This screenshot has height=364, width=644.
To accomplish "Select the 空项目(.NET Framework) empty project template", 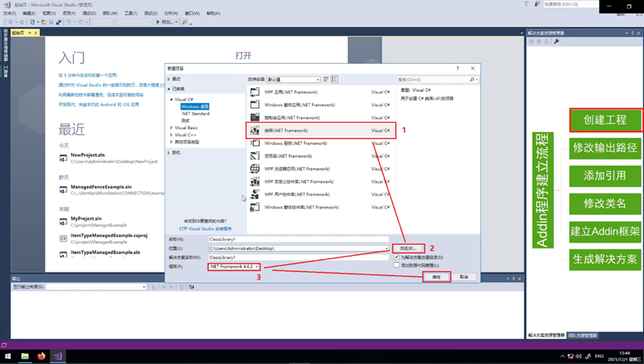I will [x=321, y=156].
